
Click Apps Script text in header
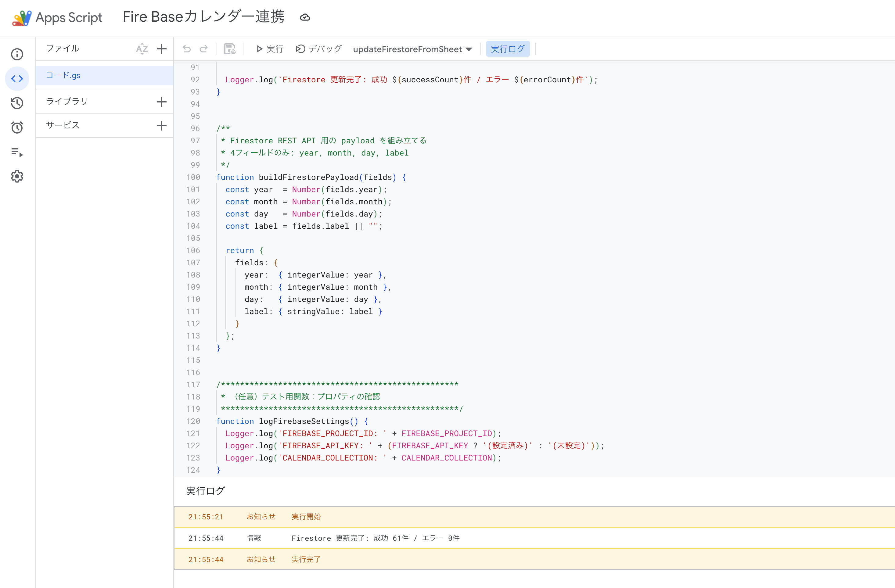click(x=69, y=18)
